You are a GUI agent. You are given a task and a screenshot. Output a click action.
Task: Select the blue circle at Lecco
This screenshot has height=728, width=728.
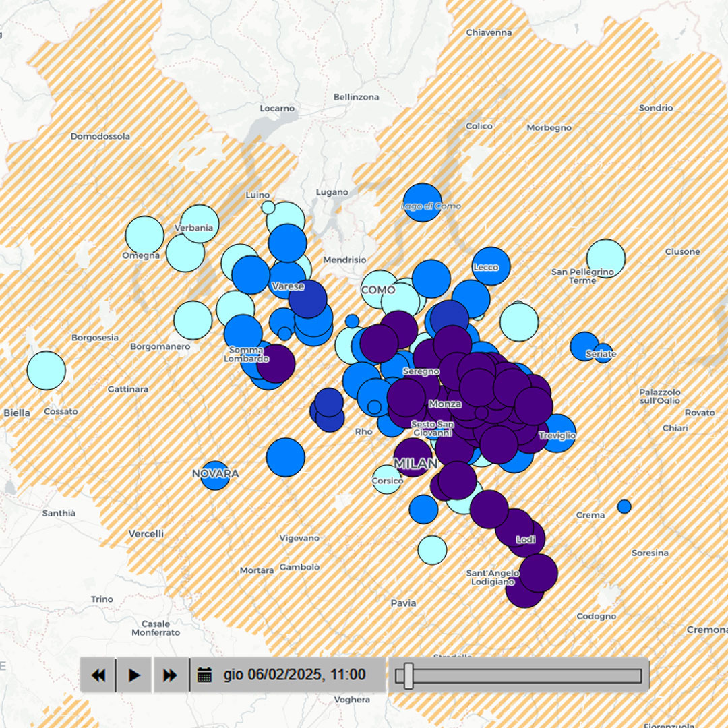tap(491, 266)
